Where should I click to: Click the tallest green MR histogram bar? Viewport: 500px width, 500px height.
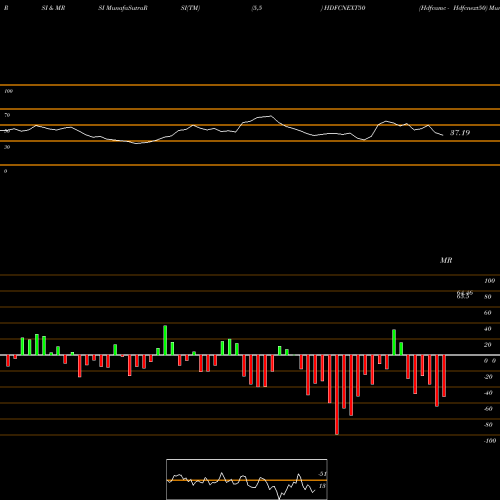165,340
